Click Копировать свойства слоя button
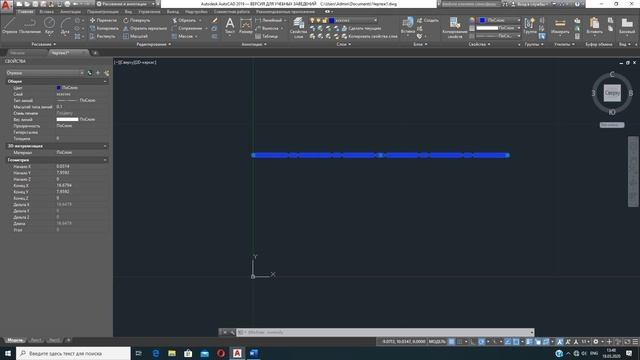The width and height of the screenshot is (640, 360). [x=369, y=36]
